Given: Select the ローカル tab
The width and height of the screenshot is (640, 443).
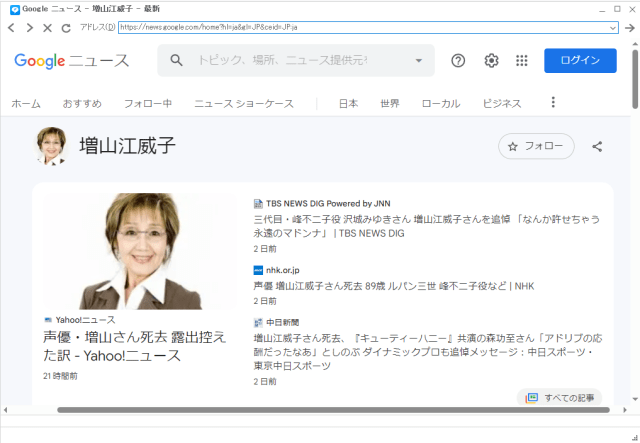Looking at the screenshot, I should tap(441, 104).
